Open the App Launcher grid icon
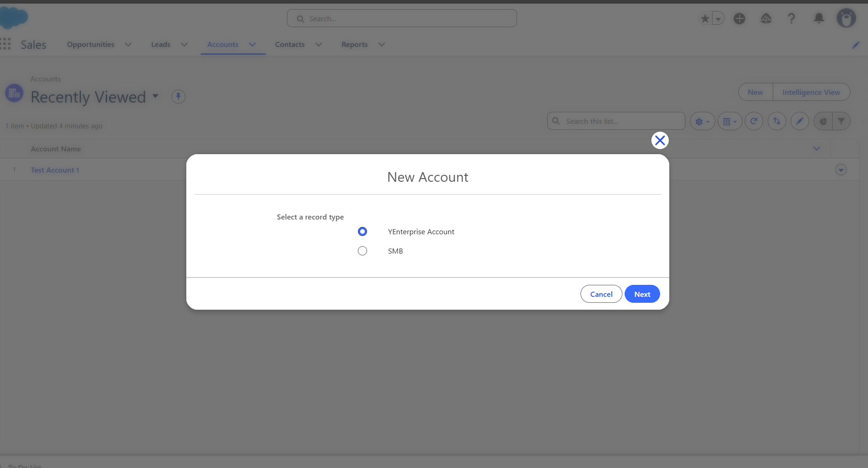This screenshot has height=468, width=868. (x=6, y=44)
